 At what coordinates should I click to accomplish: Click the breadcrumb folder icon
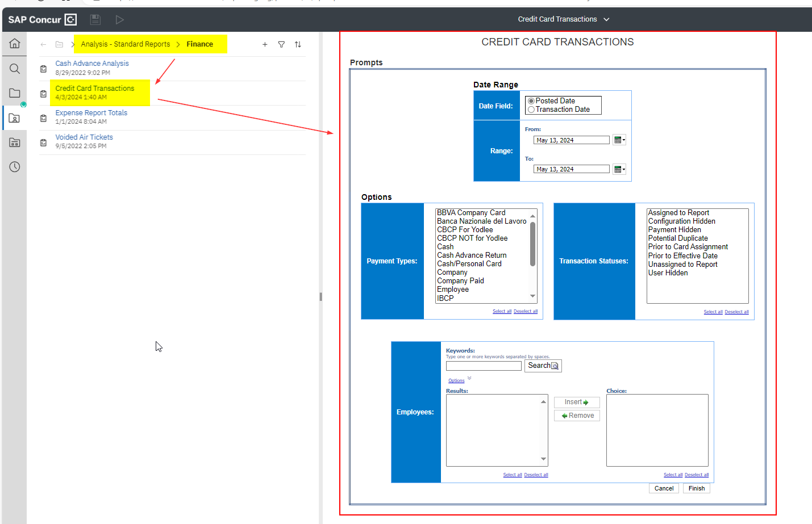(x=59, y=44)
